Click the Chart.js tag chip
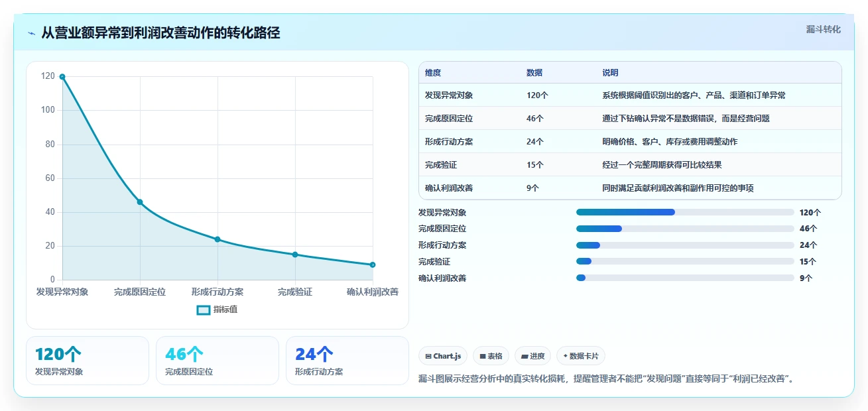 pyautogui.click(x=443, y=356)
